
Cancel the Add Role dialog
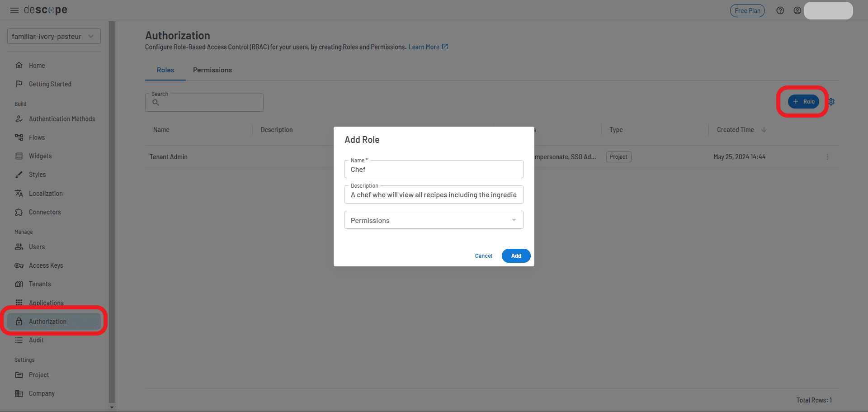[483, 256]
